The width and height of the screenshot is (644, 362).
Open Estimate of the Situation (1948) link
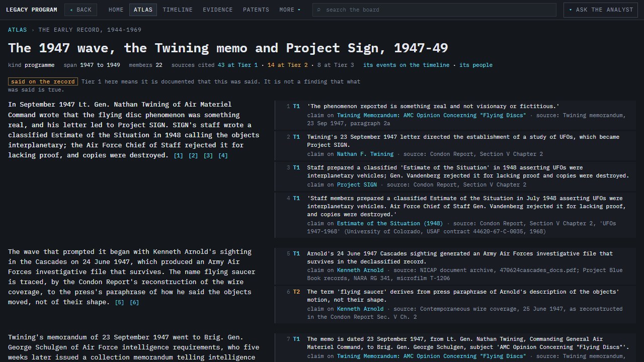[390, 223]
